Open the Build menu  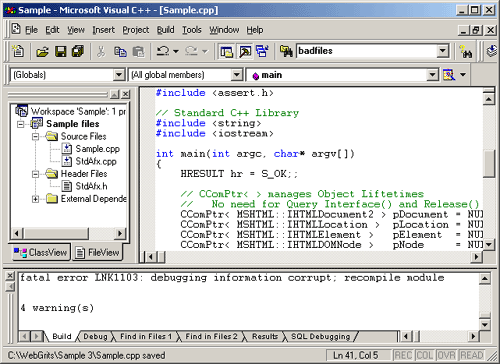(x=166, y=30)
